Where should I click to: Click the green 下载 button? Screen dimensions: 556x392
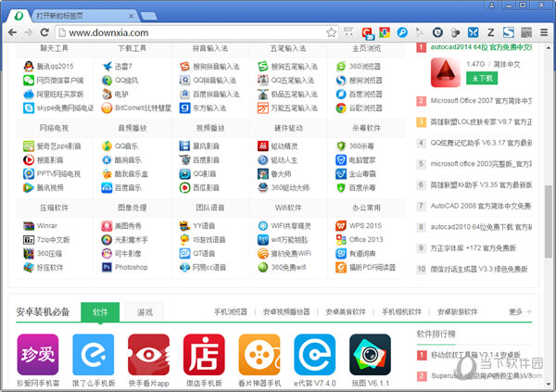coord(482,78)
